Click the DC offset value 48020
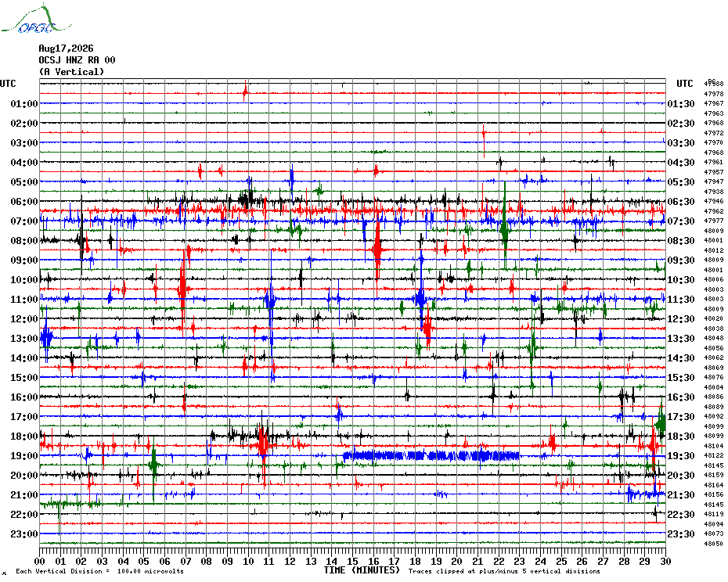This screenshot has width=728, height=582. (714, 319)
